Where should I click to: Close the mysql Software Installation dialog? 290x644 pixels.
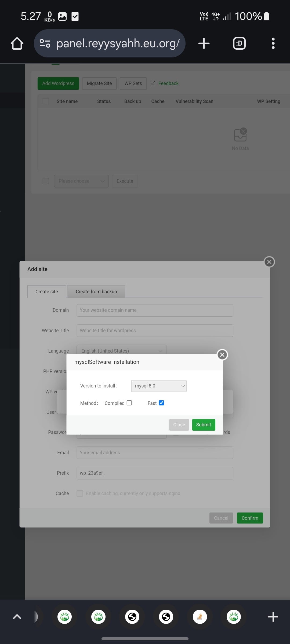[222, 355]
